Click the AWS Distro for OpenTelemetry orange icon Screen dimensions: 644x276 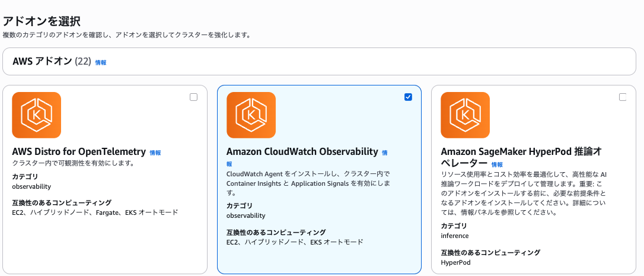(x=37, y=115)
